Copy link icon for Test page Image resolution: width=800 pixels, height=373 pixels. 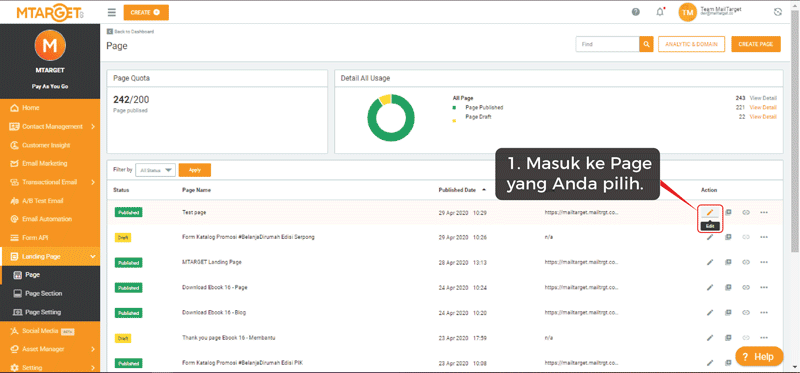pyautogui.click(x=746, y=212)
